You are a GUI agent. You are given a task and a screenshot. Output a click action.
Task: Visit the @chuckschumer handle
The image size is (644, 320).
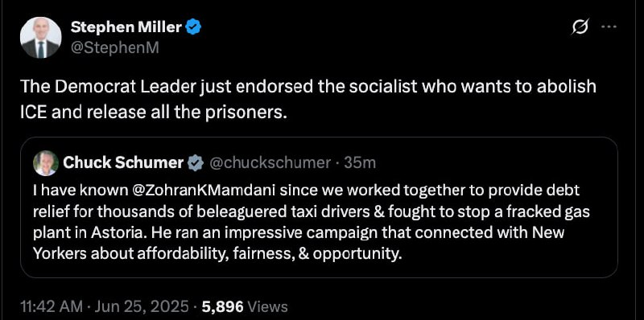(270, 163)
